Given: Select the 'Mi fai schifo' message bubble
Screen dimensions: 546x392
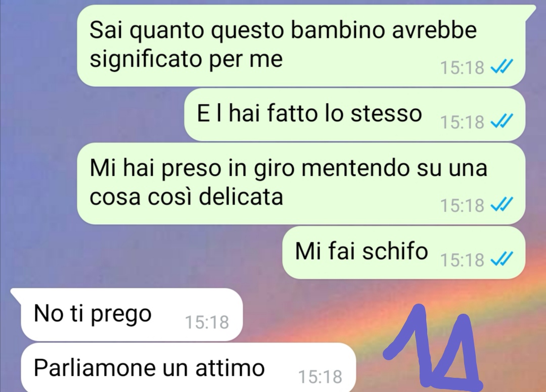Looking at the screenshot, I should (403, 253).
